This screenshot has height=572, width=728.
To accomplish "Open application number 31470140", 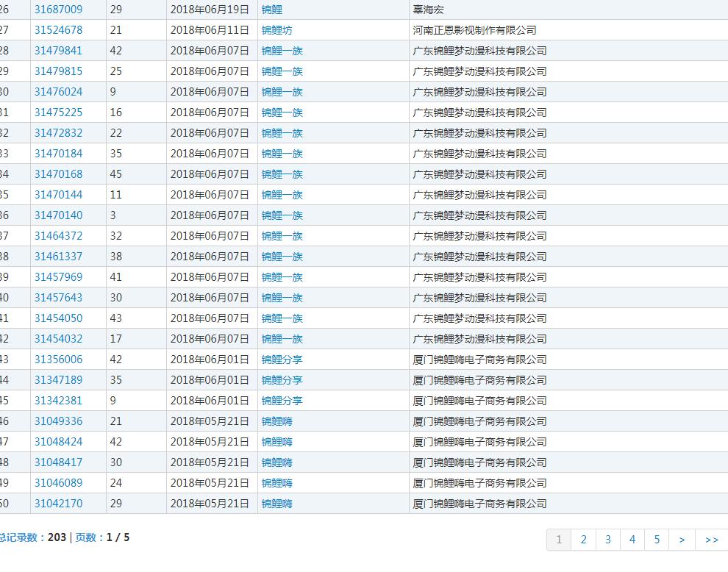I will pos(58,215).
